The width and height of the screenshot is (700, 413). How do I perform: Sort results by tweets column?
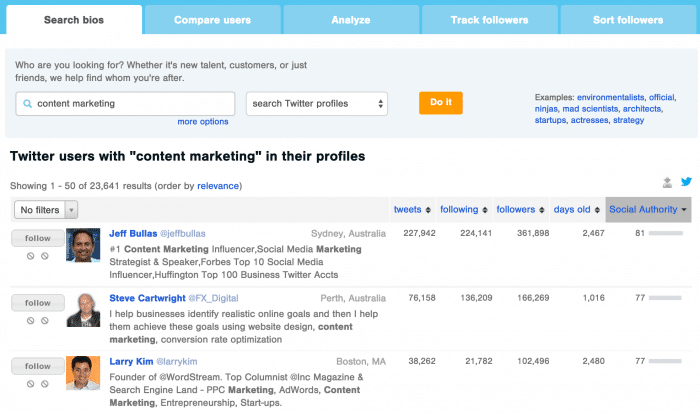pyautogui.click(x=412, y=210)
